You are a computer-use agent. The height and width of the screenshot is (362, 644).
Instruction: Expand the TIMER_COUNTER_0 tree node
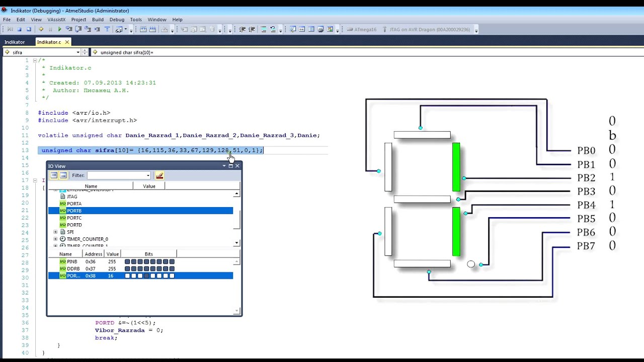tap(55, 239)
